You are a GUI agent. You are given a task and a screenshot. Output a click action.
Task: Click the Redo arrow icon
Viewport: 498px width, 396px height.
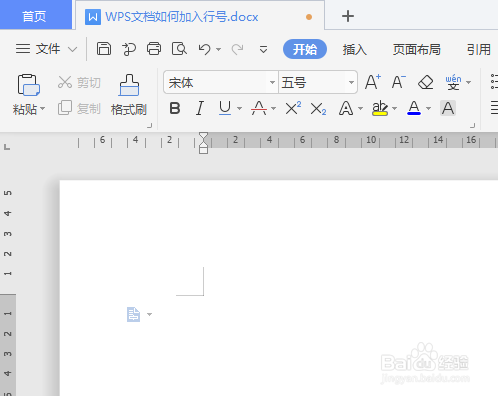tap(237, 49)
